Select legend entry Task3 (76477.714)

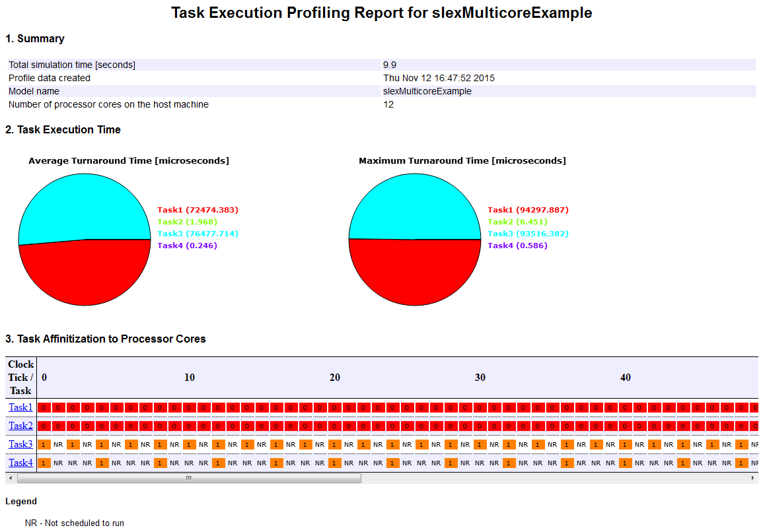tap(198, 234)
